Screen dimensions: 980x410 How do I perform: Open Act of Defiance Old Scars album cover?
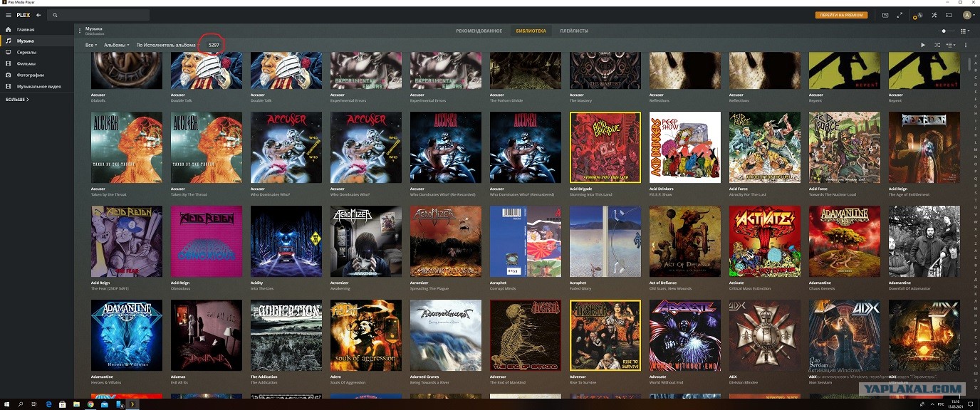684,241
